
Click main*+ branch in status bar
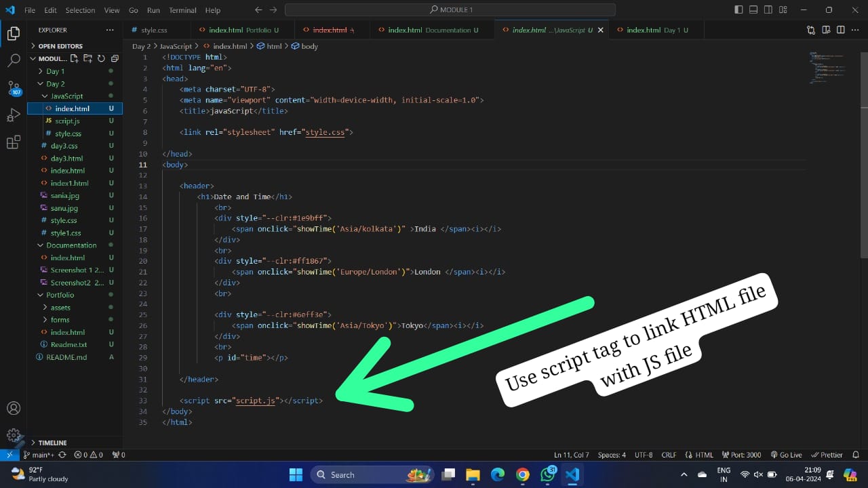(x=40, y=455)
